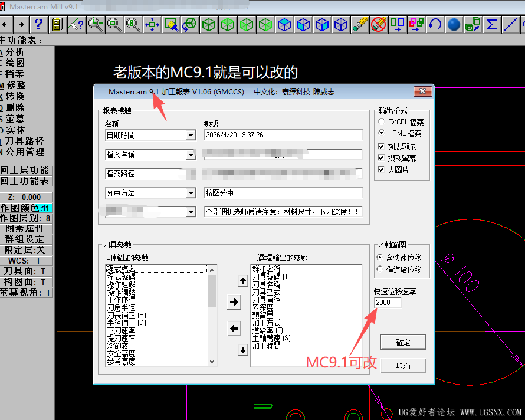Click the forward arrow toolbar icon

(21, 24)
